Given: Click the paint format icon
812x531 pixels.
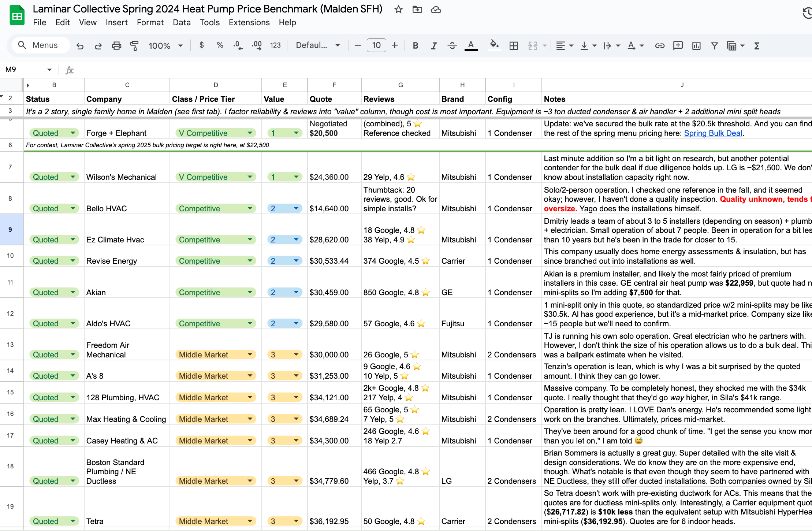Looking at the screenshot, I should click(134, 45).
